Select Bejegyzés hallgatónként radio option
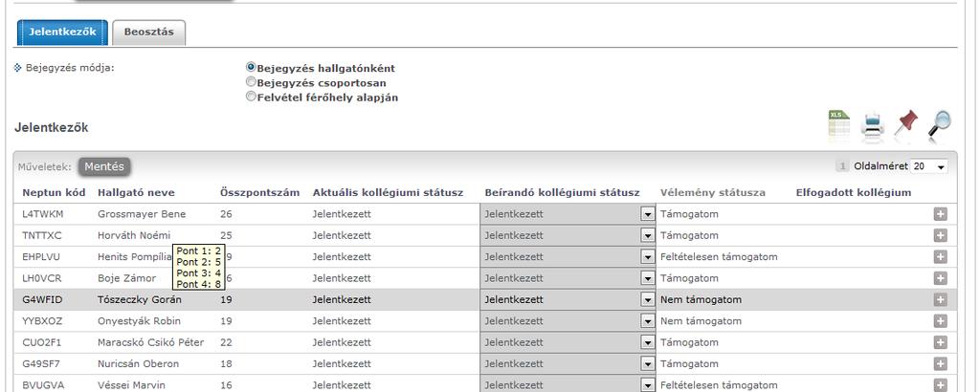The width and height of the screenshot is (980, 392). click(252, 67)
